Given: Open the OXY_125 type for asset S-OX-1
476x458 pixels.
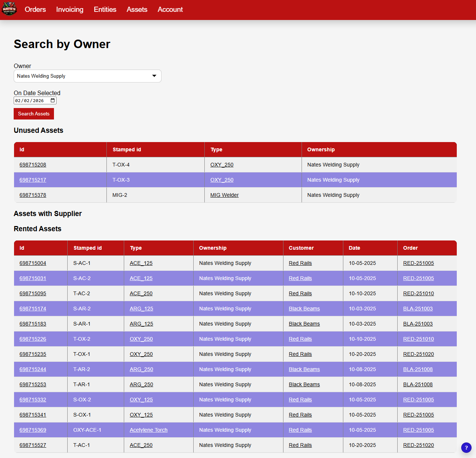Looking at the screenshot, I should pos(141,415).
